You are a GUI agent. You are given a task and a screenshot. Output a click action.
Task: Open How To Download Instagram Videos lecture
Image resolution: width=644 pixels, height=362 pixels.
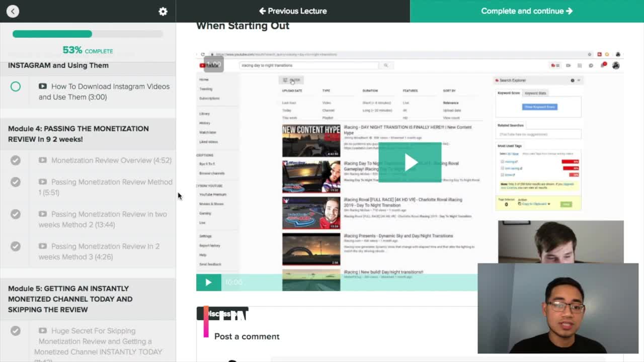coord(104,92)
